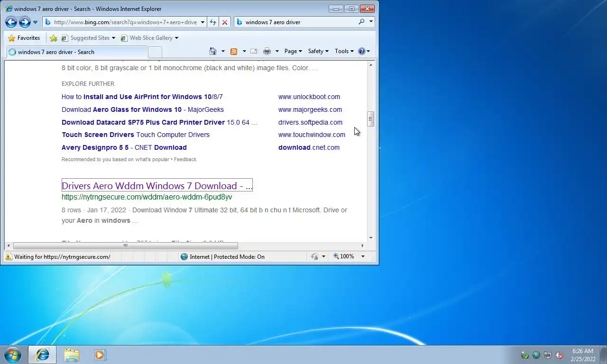Image resolution: width=607 pixels, height=364 pixels.
Task: Open the Favorites center
Action: click(24, 38)
